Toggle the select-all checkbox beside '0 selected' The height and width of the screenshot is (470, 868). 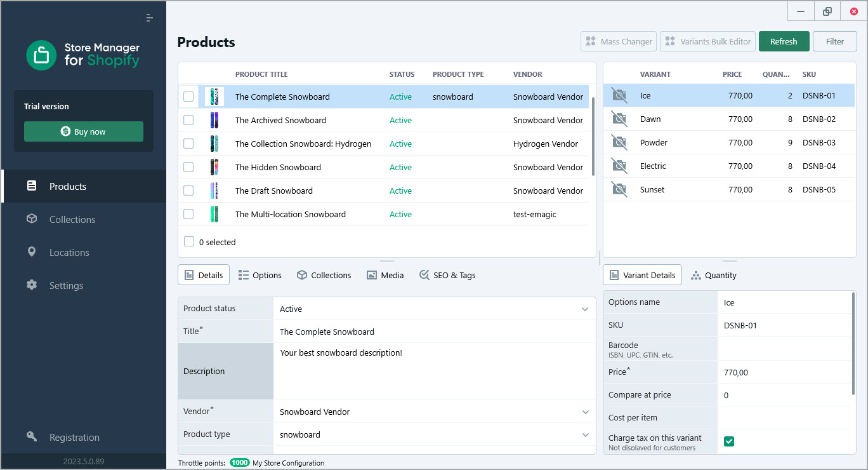tap(188, 241)
